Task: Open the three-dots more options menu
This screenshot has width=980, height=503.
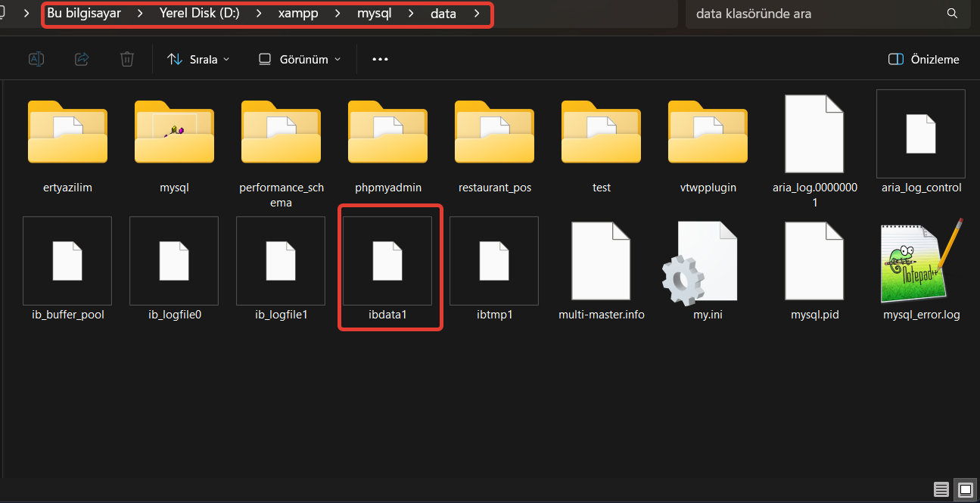Action: 380,59
